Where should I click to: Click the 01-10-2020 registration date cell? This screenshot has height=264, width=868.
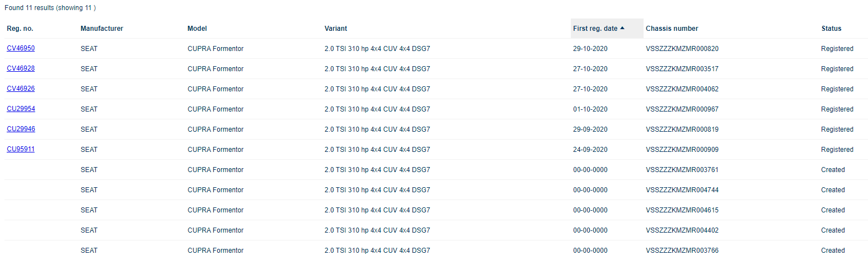coord(590,109)
